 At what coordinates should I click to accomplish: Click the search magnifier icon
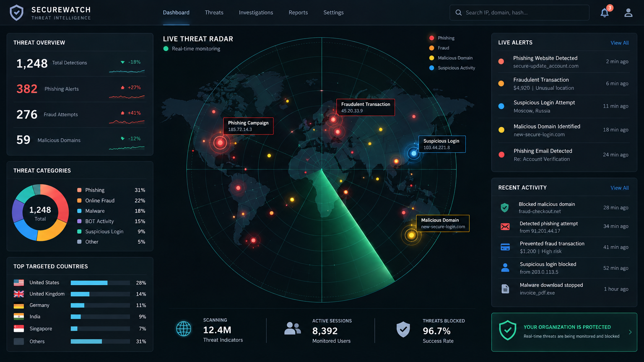(x=459, y=13)
